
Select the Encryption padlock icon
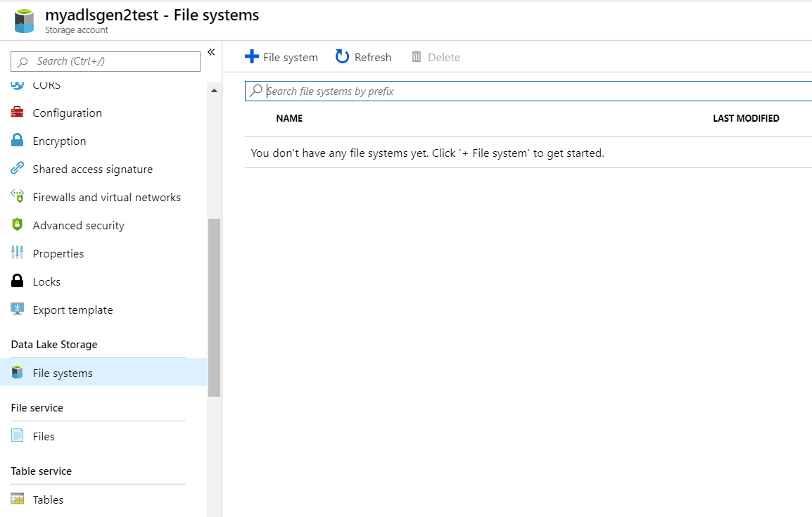click(x=16, y=141)
